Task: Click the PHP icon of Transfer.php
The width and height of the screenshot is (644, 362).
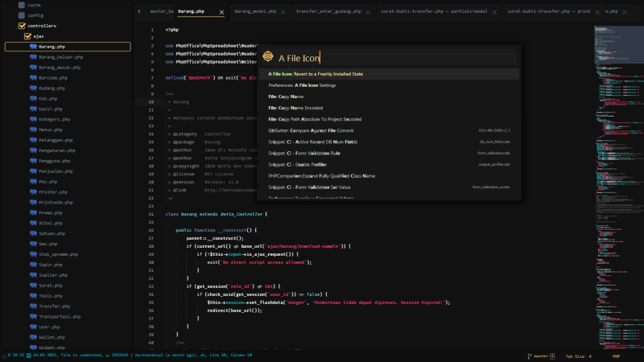Action: (x=33, y=306)
